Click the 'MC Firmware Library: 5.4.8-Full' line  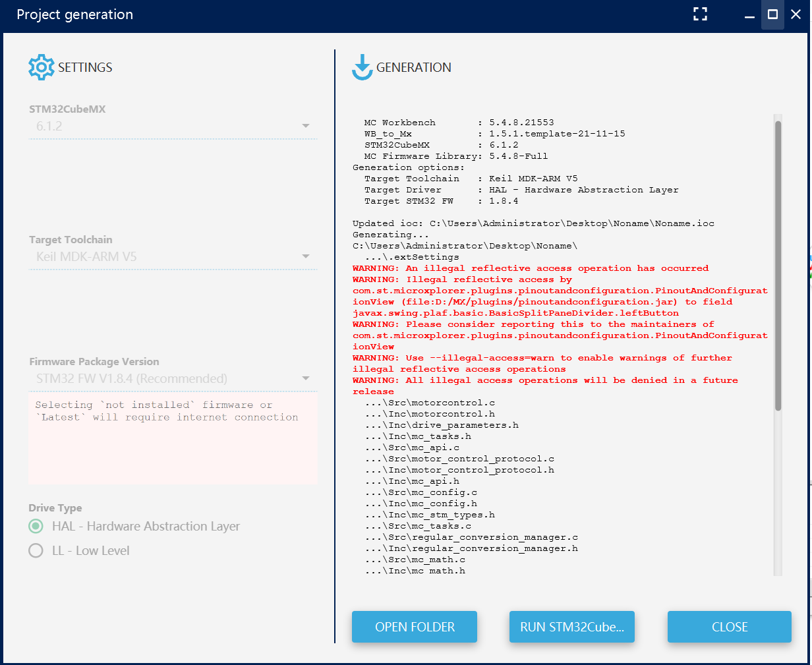pos(456,156)
